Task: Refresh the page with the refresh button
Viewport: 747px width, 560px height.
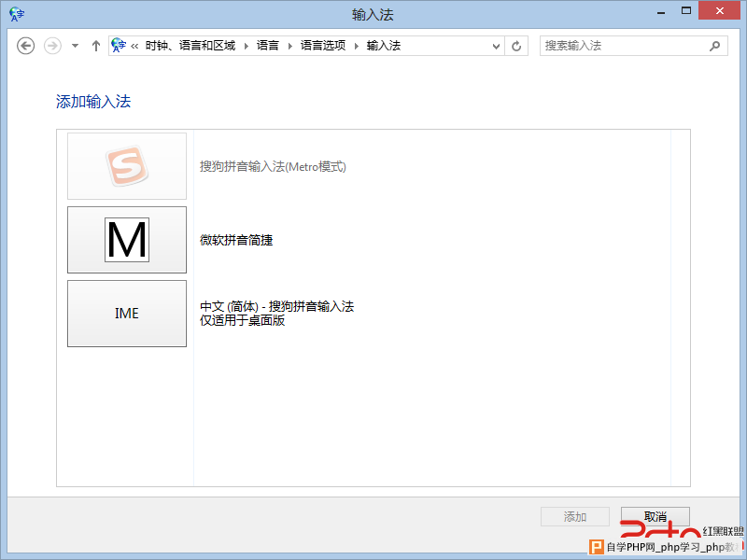Action: [516, 46]
